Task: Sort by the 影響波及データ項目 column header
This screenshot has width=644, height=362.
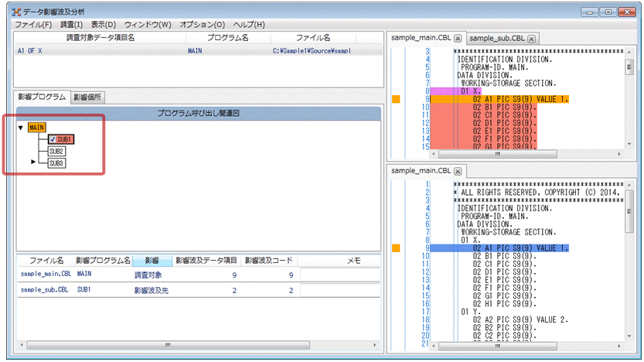Action: click(206, 261)
